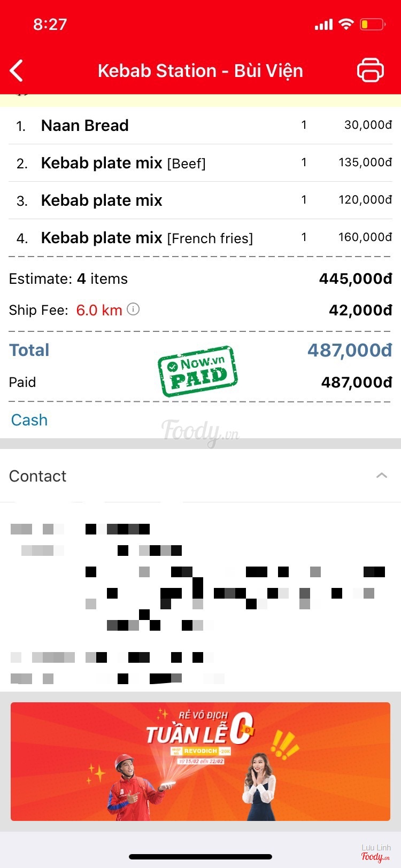Tap Kebab Station - Bùi Viện title

click(200, 71)
